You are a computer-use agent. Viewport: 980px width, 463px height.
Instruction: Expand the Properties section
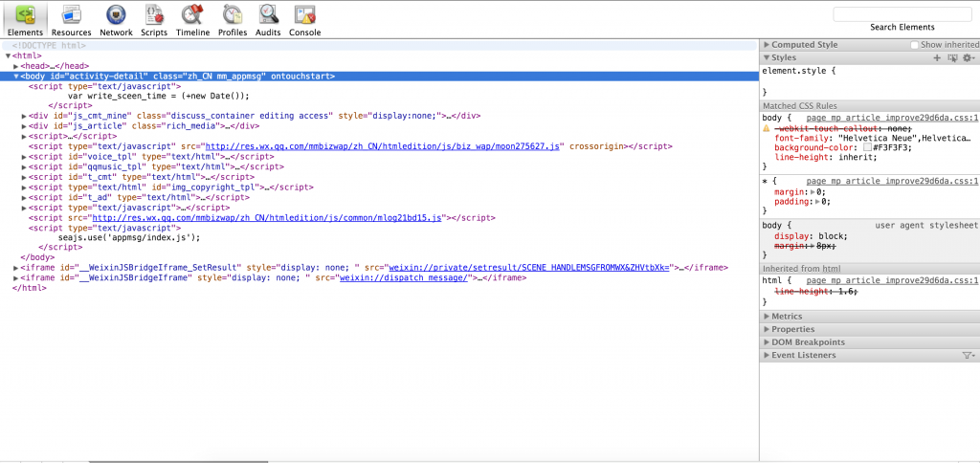point(767,329)
